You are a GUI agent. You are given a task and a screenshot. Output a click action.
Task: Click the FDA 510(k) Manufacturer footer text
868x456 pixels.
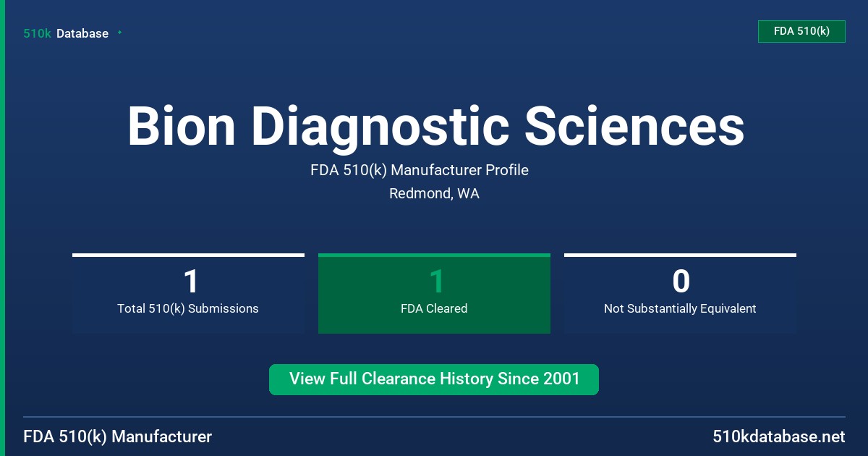(118, 436)
